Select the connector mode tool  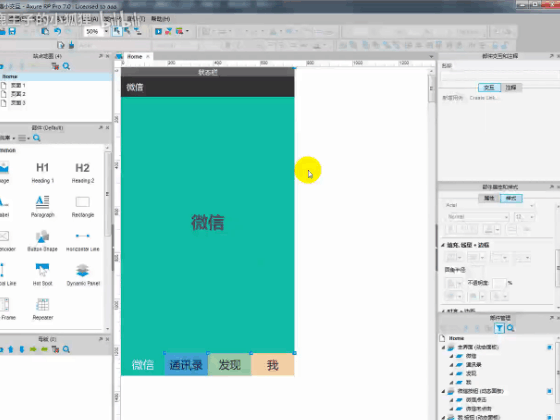[138, 31]
